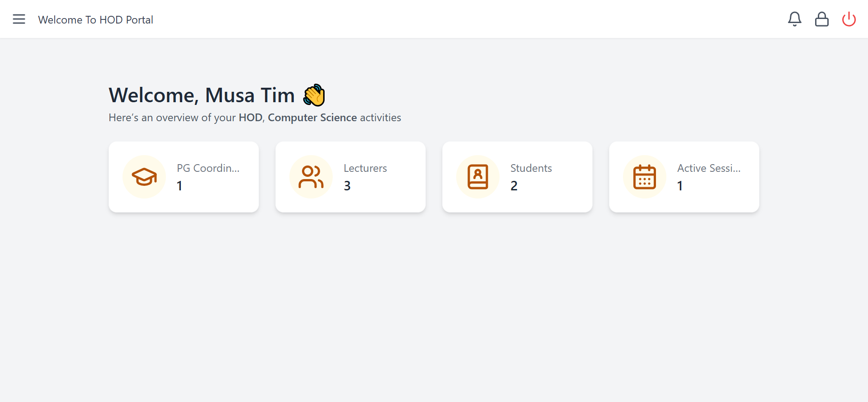Click the PG Coordin... label
The image size is (868, 402).
(208, 168)
